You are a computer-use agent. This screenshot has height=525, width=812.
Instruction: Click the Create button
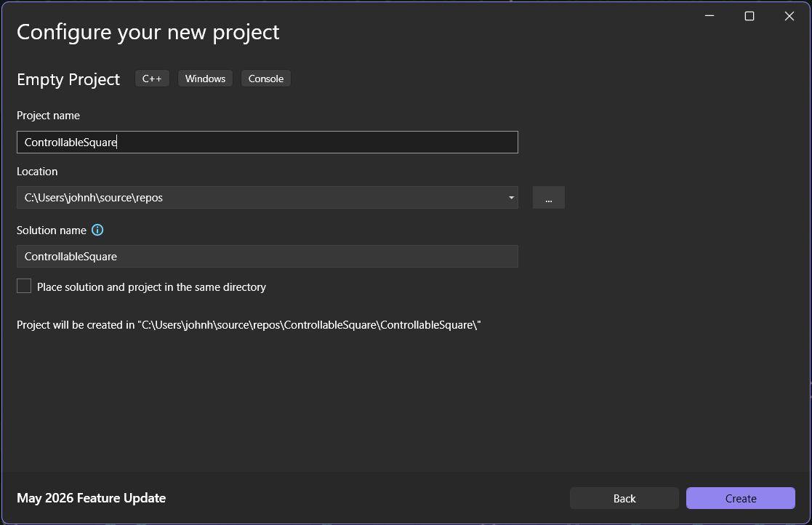(741, 498)
